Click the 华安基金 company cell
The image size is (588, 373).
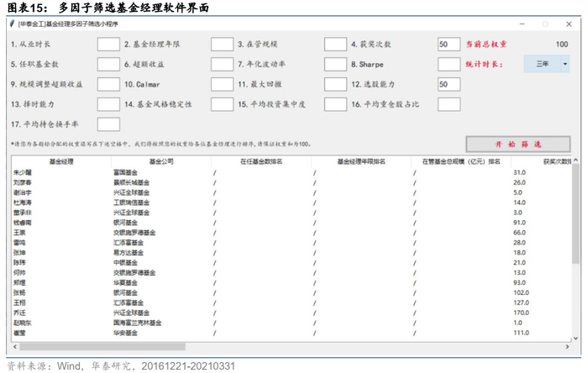click(x=126, y=333)
